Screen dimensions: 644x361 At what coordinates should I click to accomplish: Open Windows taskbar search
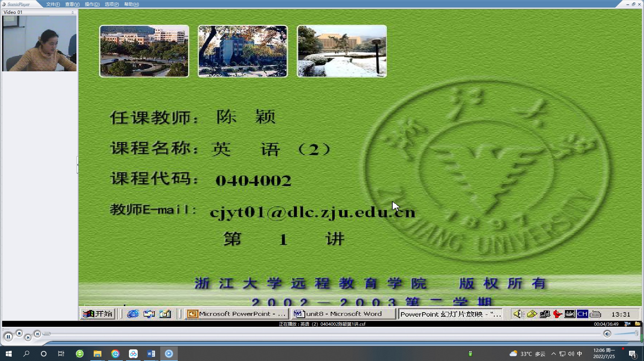tap(26, 354)
